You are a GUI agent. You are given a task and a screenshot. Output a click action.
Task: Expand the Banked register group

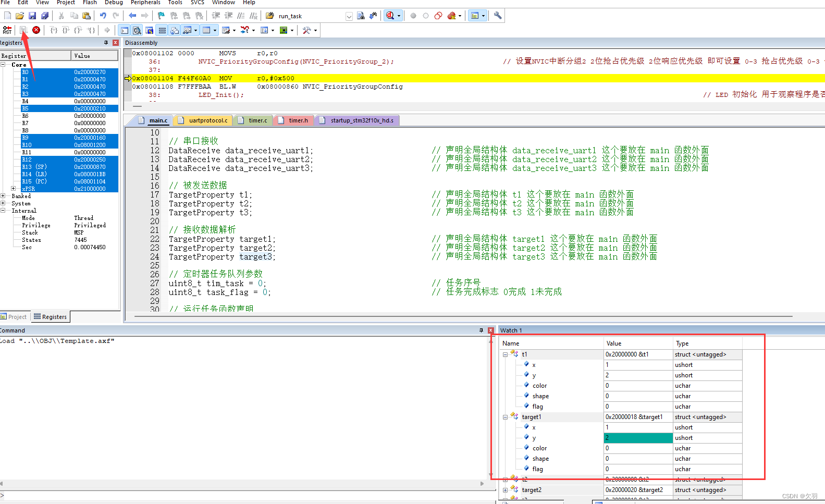pyautogui.click(x=3, y=196)
